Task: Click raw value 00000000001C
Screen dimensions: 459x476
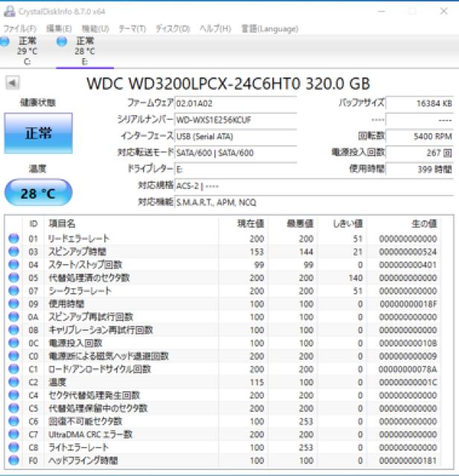Action: (x=408, y=382)
